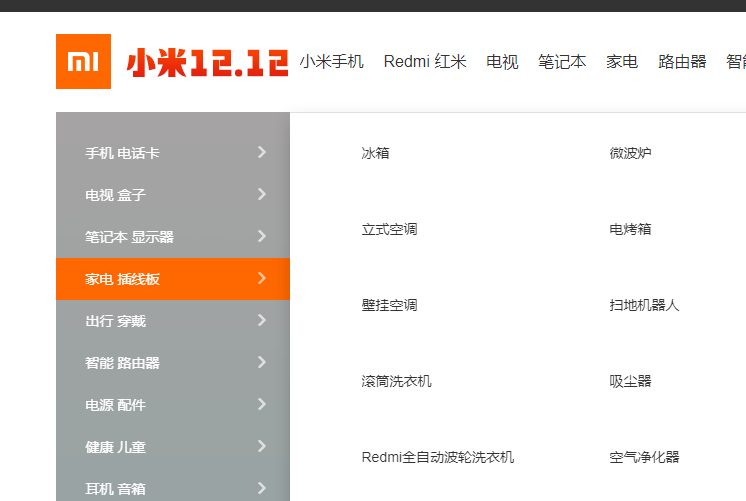Expand chevron next to 健康 儿童
This screenshot has height=501, width=746.
(262, 446)
